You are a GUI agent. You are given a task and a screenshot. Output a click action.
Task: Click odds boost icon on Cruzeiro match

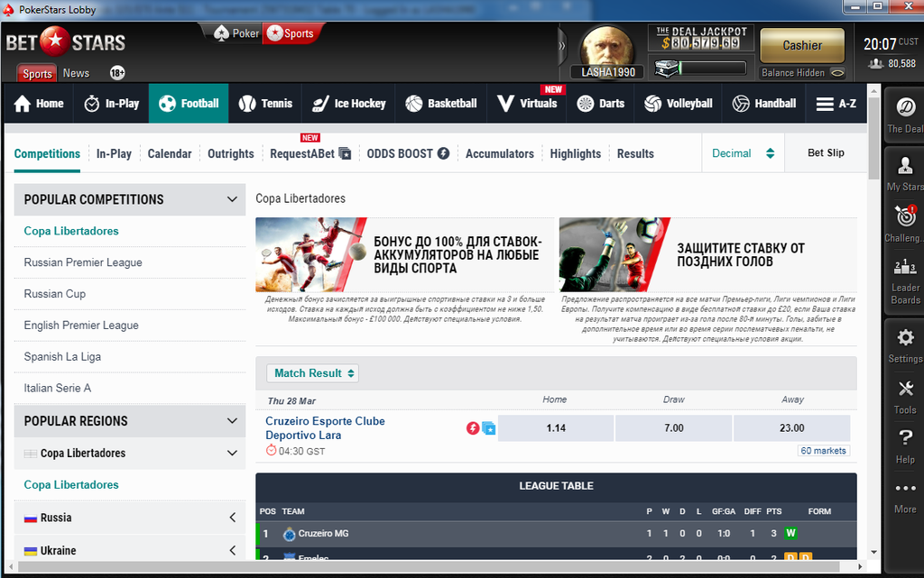point(473,428)
